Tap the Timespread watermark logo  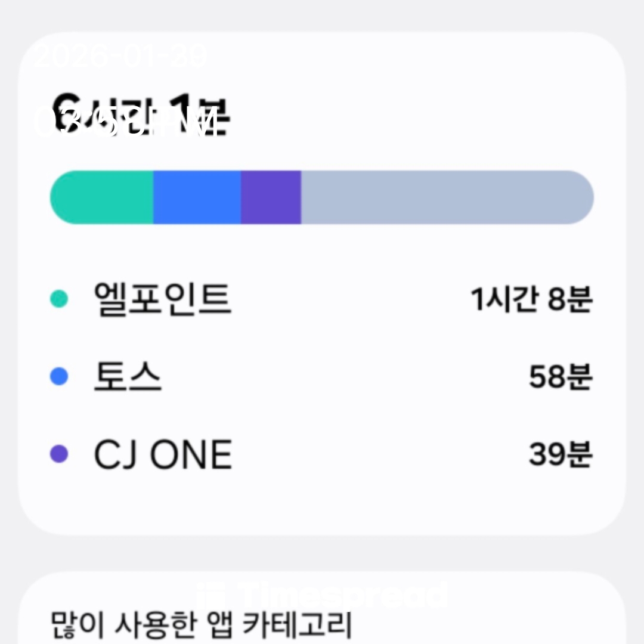click(x=322, y=595)
